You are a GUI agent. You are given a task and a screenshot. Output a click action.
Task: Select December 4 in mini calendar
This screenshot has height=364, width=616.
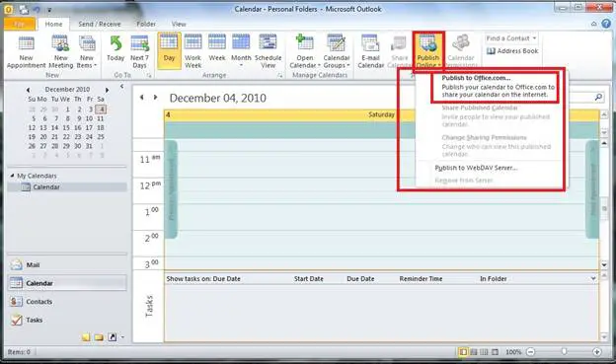tap(102, 109)
